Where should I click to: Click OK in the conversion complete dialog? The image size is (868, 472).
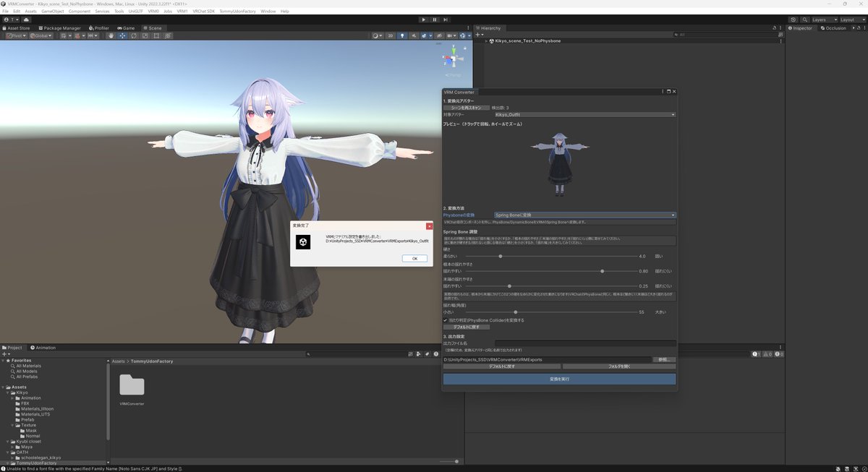pos(414,258)
